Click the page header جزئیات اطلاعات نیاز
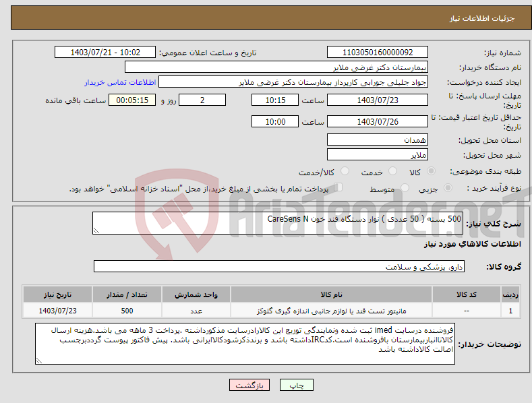This screenshot has height=403, width=532. (x=482, y=18)
